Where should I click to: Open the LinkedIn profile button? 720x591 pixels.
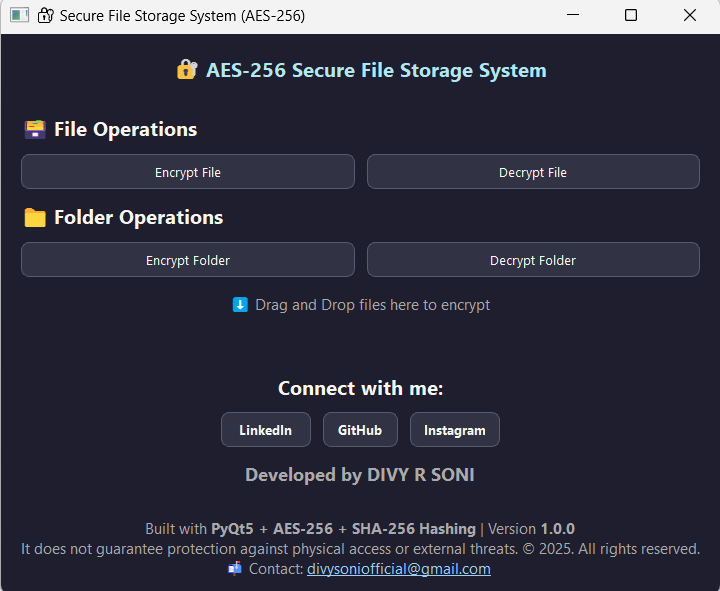click(265, 430)
